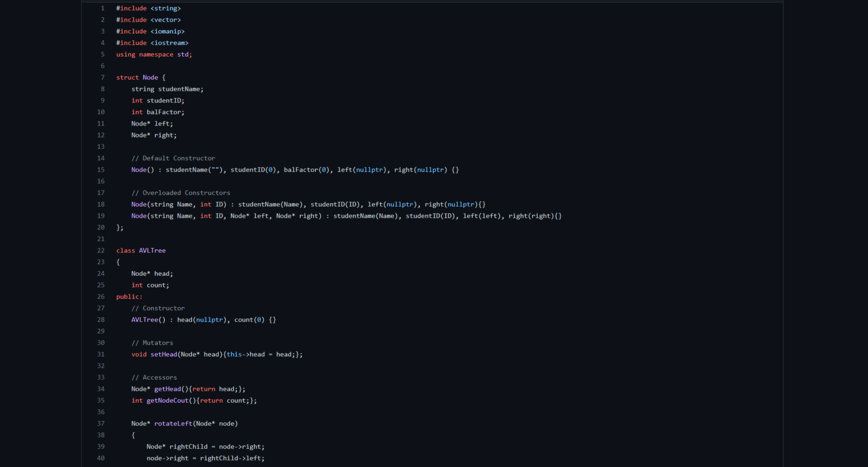Click line number 7 in the gutter
Viewport: 868px width, 467px height.
(x=103, y=78)
